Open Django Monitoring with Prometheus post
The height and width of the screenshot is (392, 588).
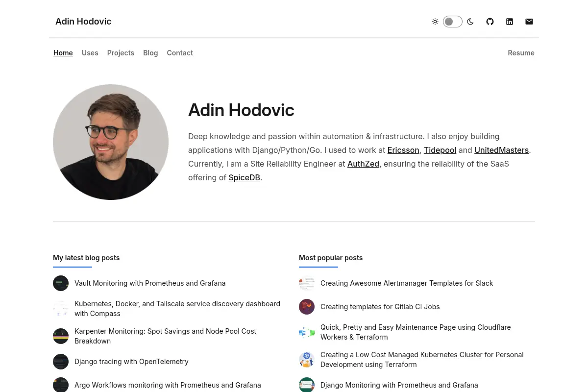(x=399, y=385)
